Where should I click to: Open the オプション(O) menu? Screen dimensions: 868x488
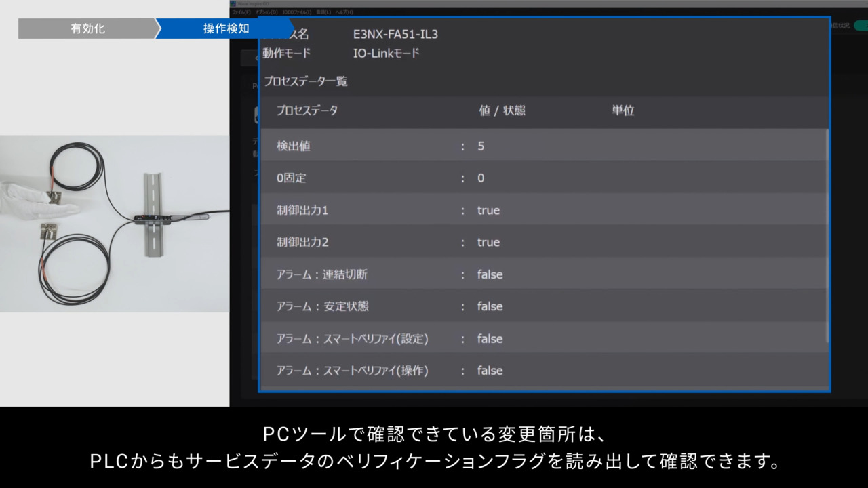point(267,12)
